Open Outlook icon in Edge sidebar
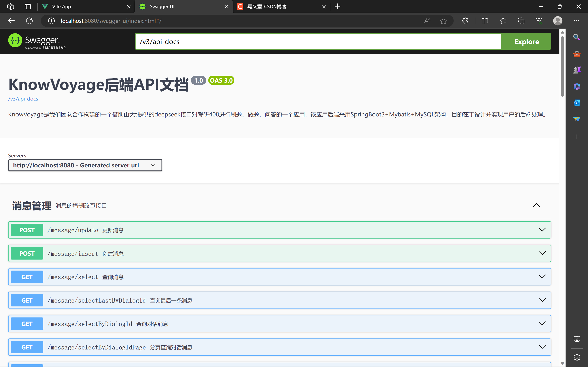Screen dimensions: 588x367 [577, 103]
